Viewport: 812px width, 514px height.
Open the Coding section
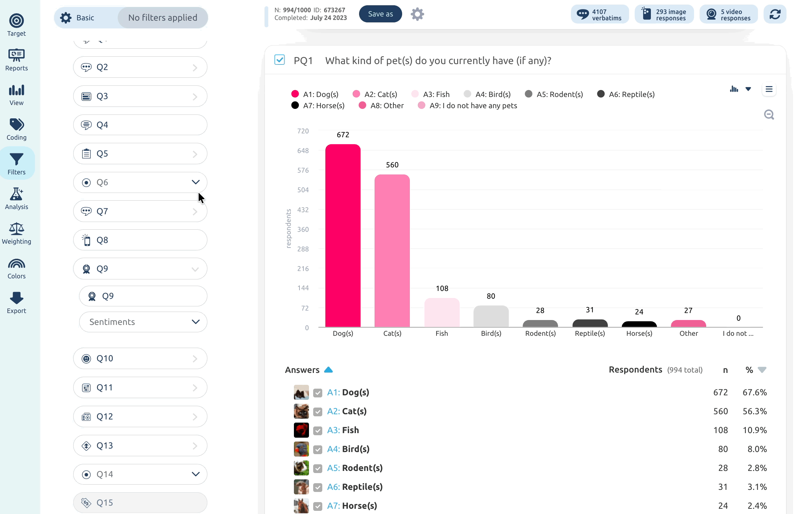click(x=16, y=129)
